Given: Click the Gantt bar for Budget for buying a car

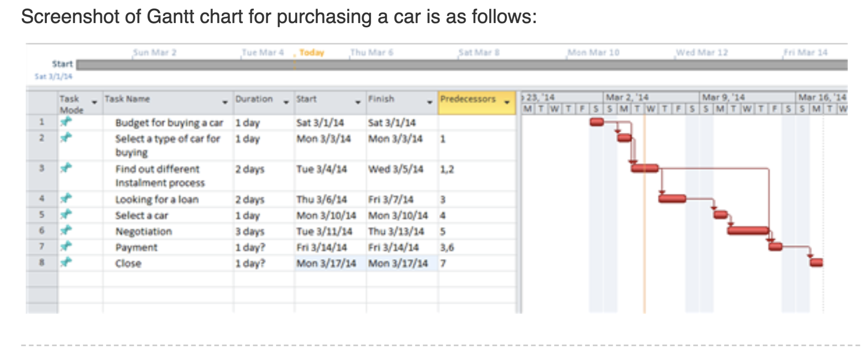Looking at the screenshot, I should 597,122.
